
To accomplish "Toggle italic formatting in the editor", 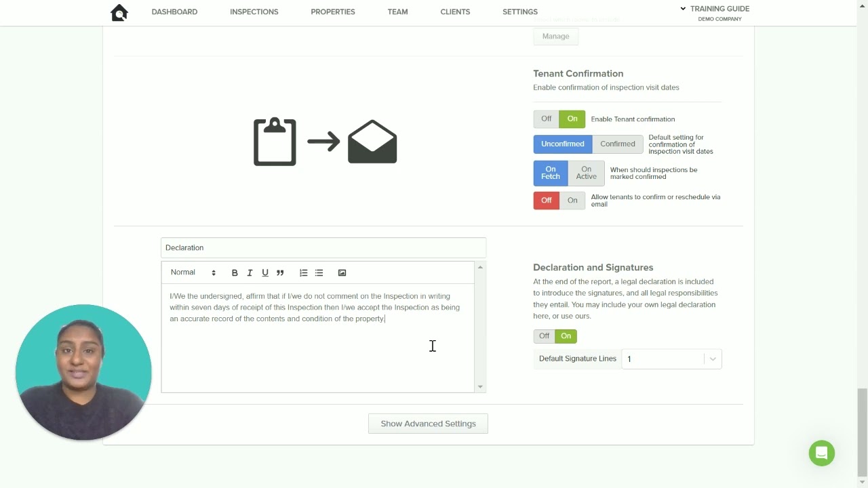I will click(250, 272).
